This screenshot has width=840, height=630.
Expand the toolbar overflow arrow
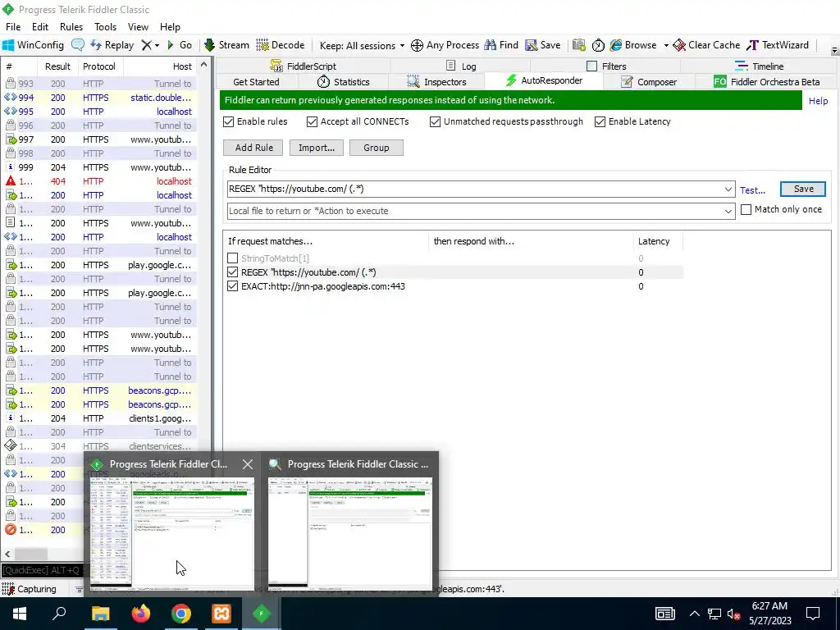pyautogui.click(x=834, y=50)
